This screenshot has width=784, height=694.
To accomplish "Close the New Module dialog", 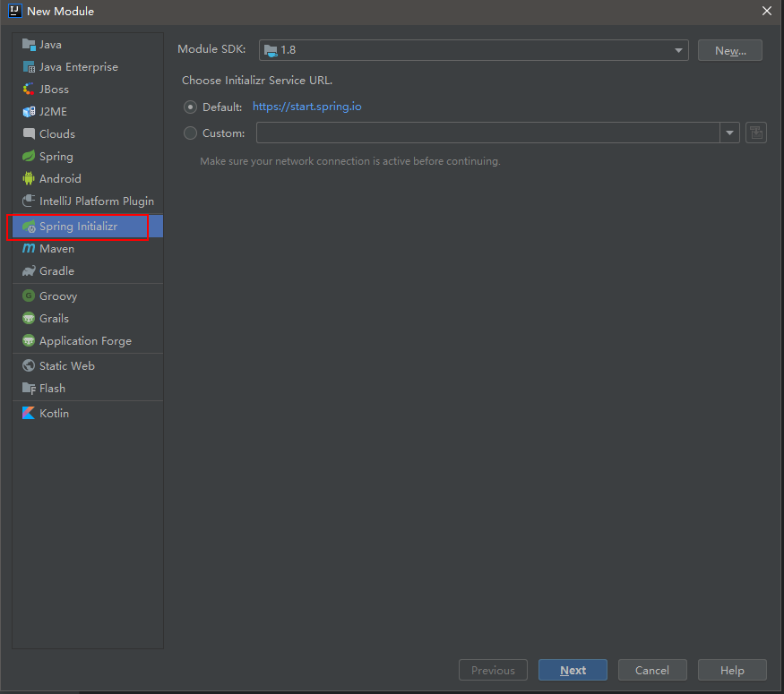I will tap(766, 11).
